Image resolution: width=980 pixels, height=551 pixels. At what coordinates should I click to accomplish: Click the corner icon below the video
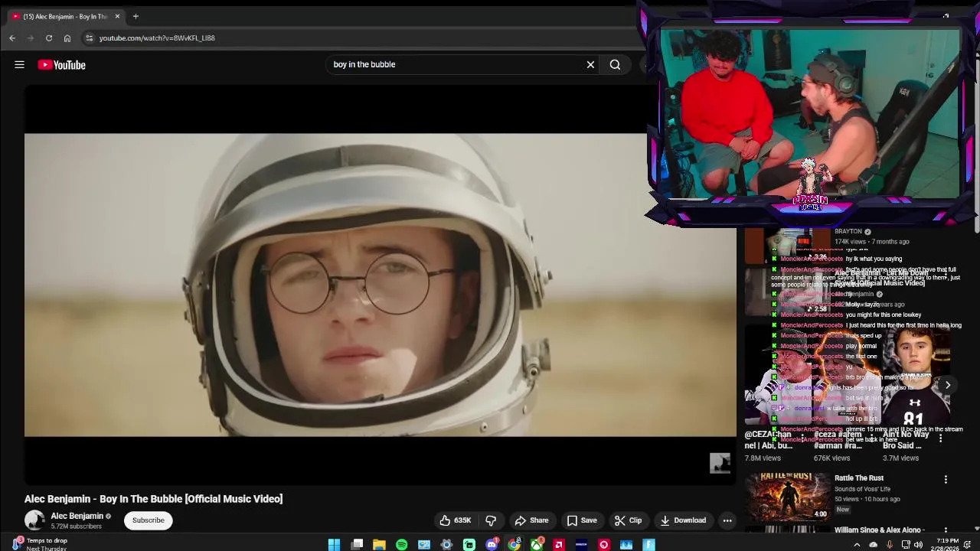[x=720, y=463]
